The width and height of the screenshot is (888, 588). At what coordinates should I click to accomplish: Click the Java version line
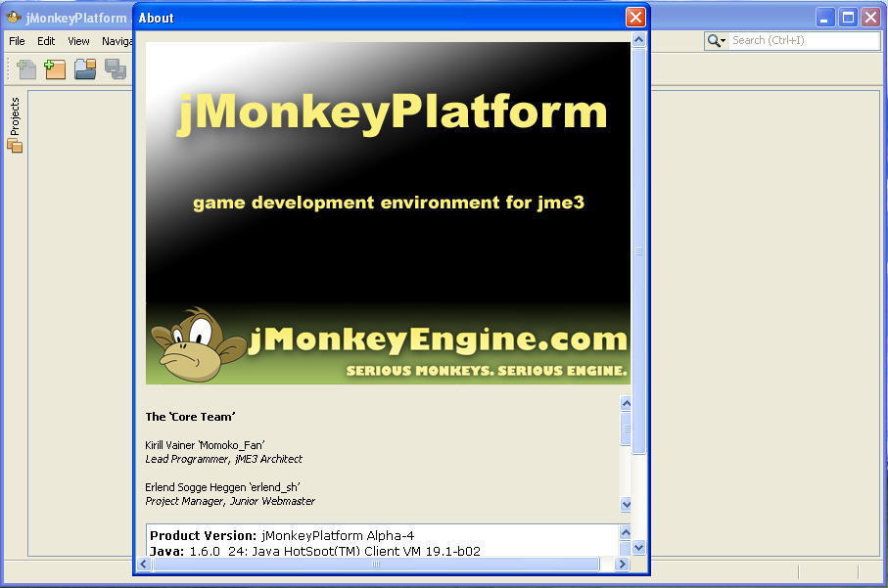pos(315,551)
